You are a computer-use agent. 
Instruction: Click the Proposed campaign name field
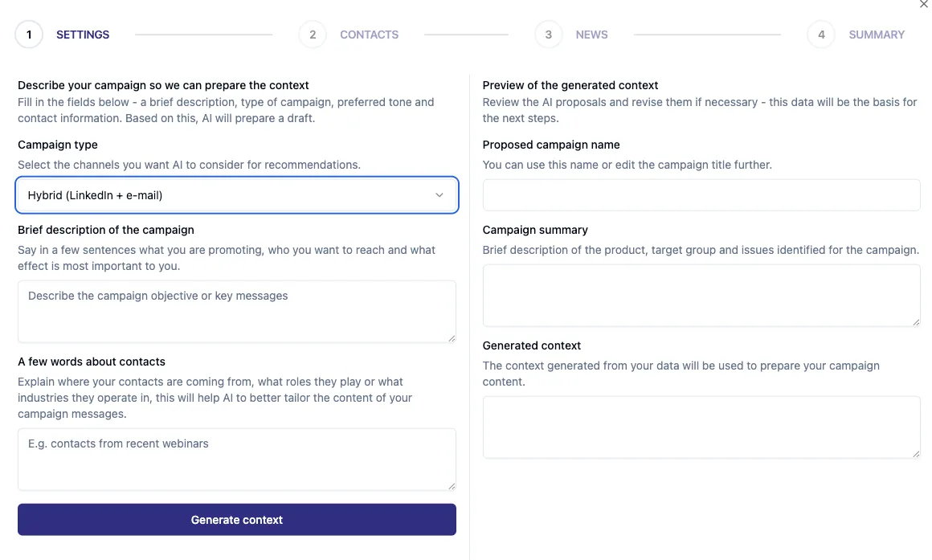701,195
